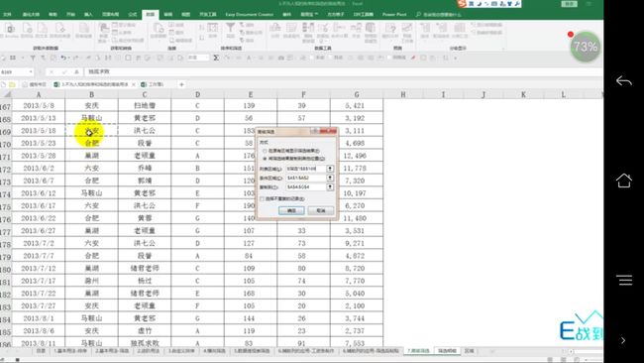Click the green 73% floating circle
The width and height of the screenshot is (644, 363).
click(586, 47)
